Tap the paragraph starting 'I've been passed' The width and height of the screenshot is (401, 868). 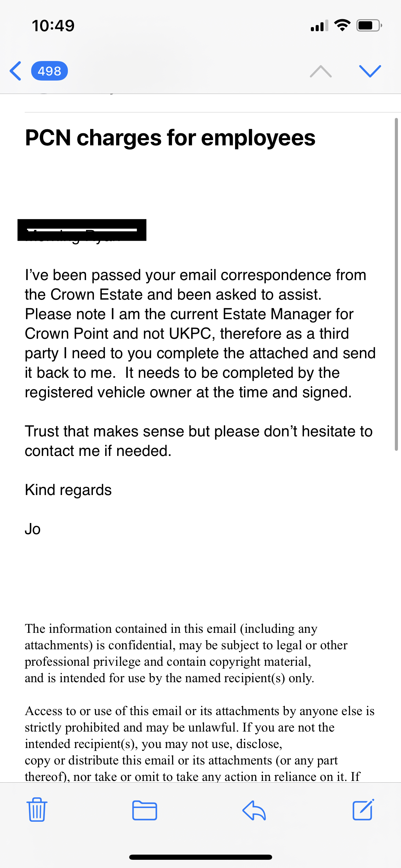click(x=200, y=334)
